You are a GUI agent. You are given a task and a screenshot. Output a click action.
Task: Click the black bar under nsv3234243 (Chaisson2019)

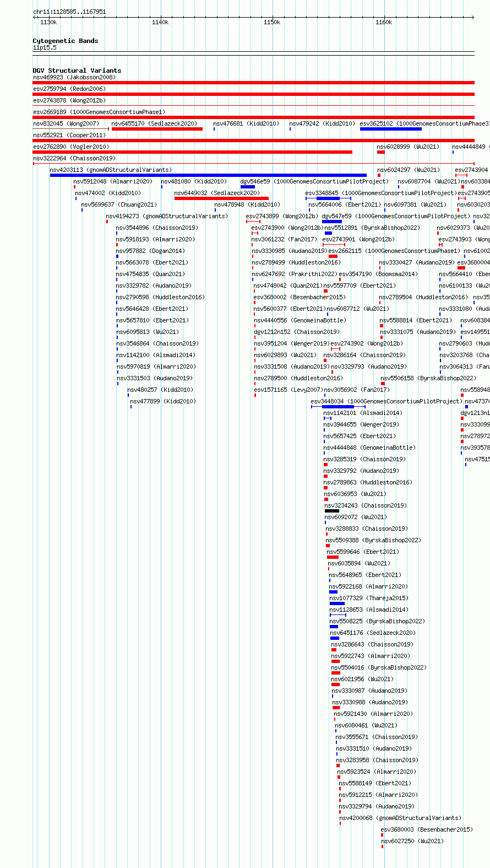click(332, 511)
